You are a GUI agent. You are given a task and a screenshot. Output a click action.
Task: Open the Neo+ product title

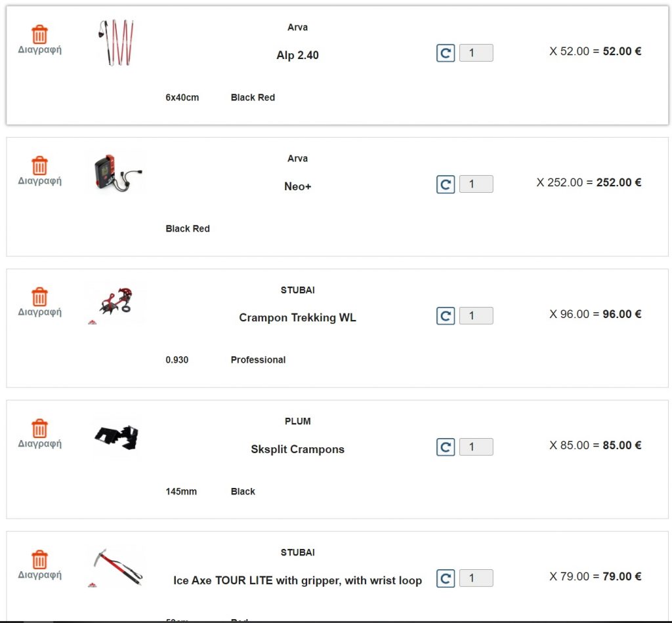coord(297,186)
